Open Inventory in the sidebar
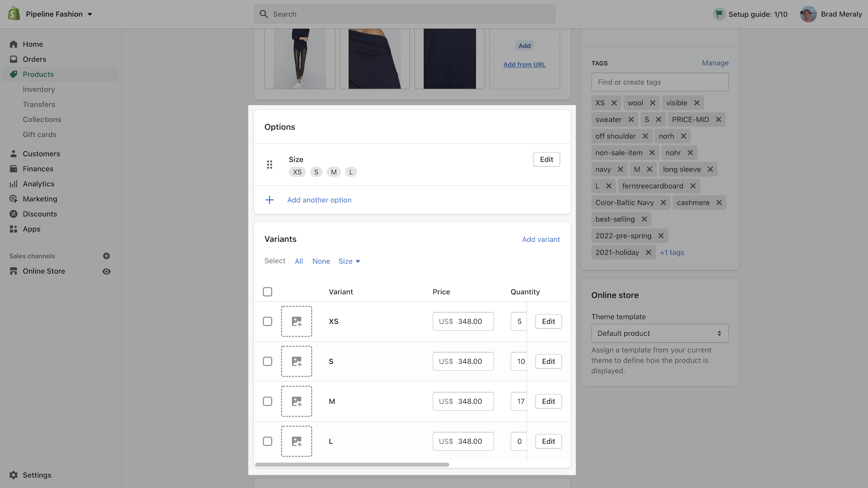Screen dimensions: 868x488 pos(39,89)
